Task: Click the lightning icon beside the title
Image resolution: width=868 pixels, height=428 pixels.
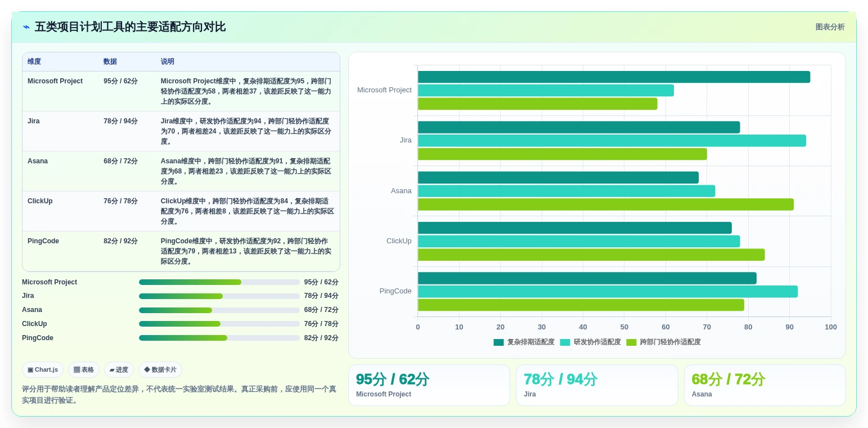Action: pos(26,27)
